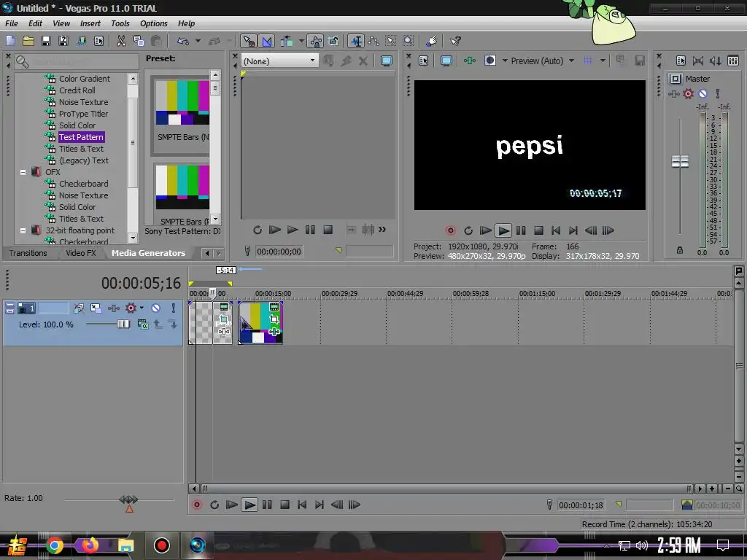Screen dimensions: 747x560
Task: Pause playback in the video preview panel
Action: pos(521,230)
